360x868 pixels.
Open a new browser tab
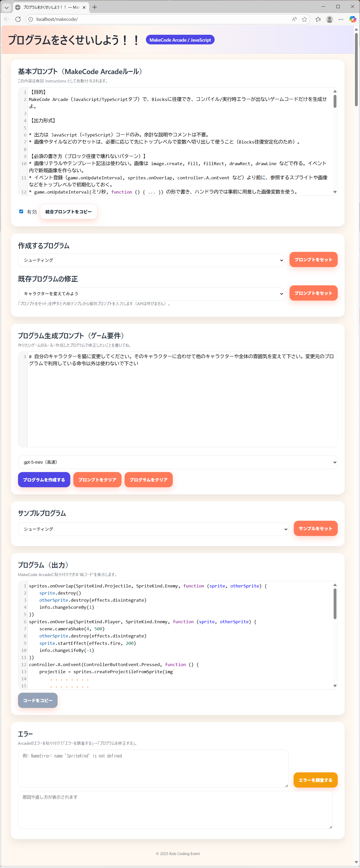[x=95, y=7]
